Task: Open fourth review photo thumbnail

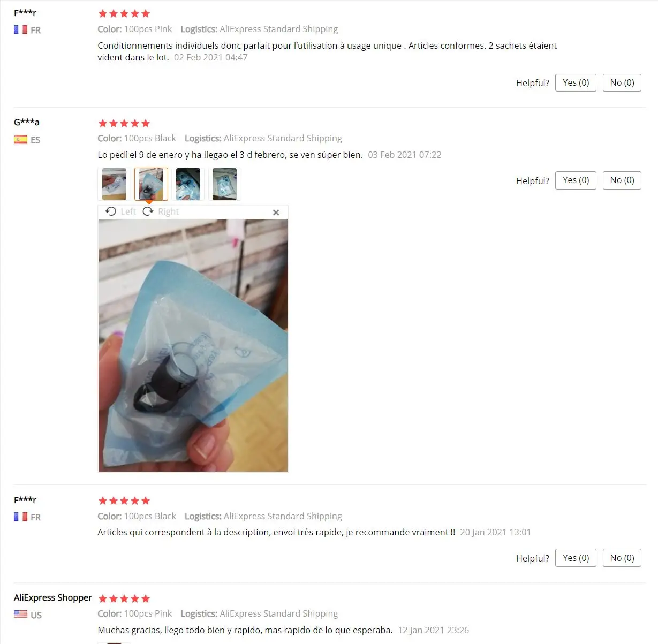Action: 225,184
